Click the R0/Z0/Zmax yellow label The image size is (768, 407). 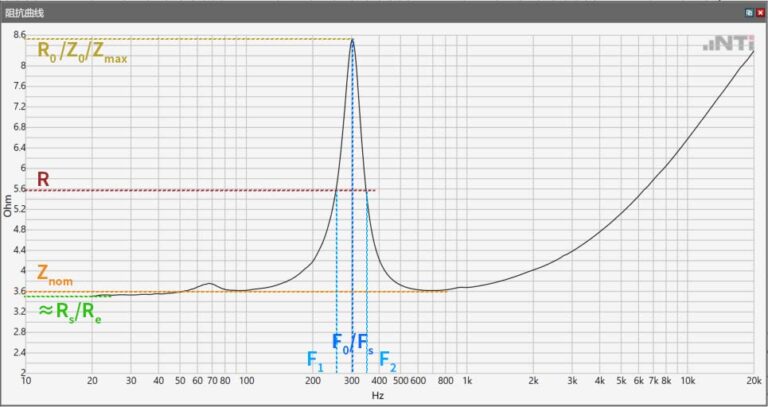[82, 53]
